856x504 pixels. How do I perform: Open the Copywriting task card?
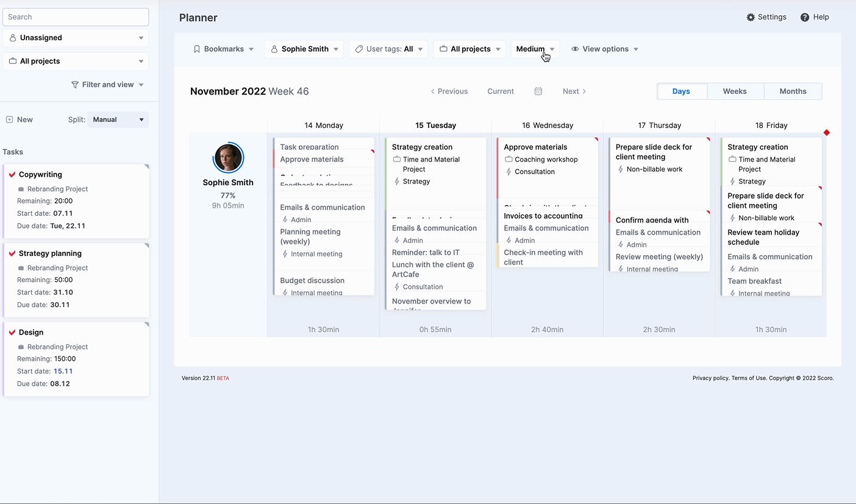pyautogui.click(x=76, y=201)
